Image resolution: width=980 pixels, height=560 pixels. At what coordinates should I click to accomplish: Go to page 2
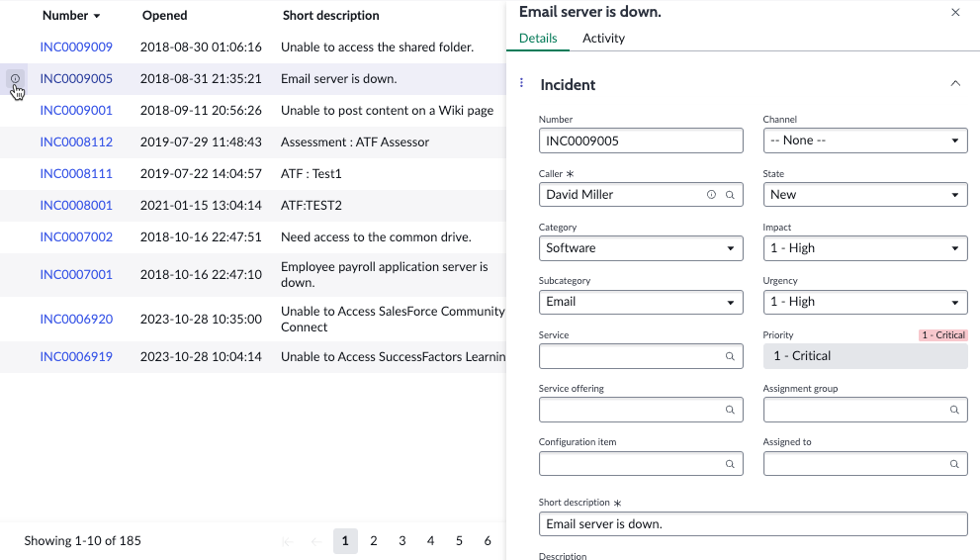click(x=373, y=541)
